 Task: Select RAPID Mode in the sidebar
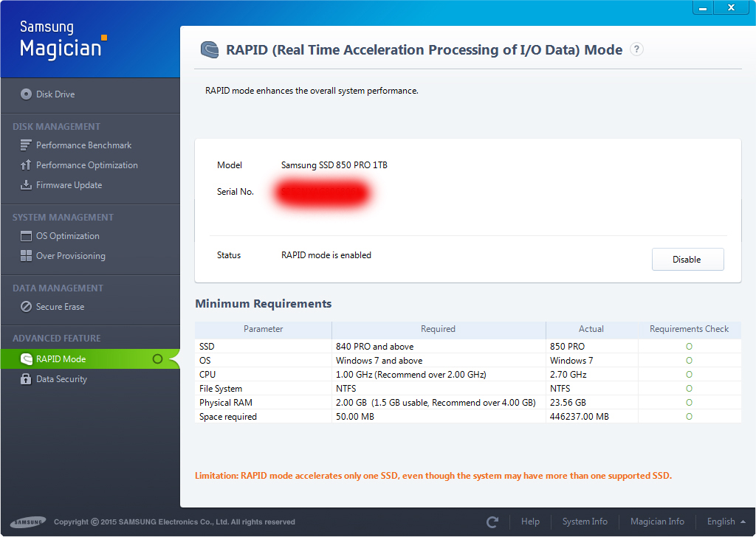coord(61,359)
